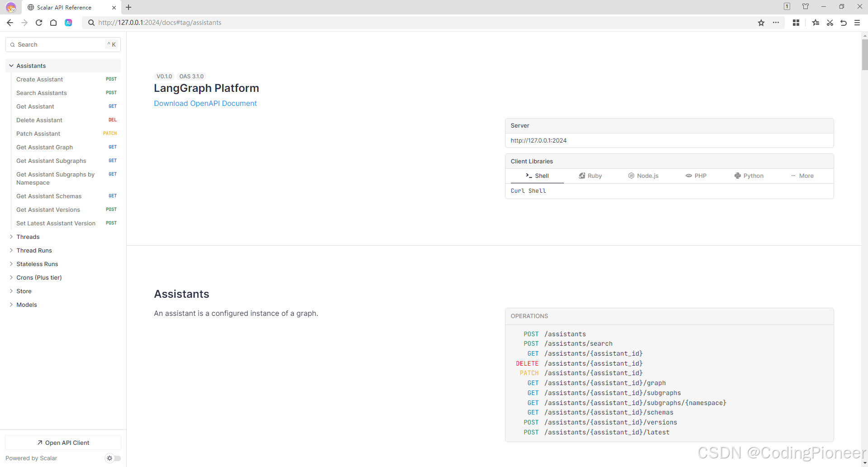Click POST /assistants/{assistant_id}/versions operation

[601, 422]
